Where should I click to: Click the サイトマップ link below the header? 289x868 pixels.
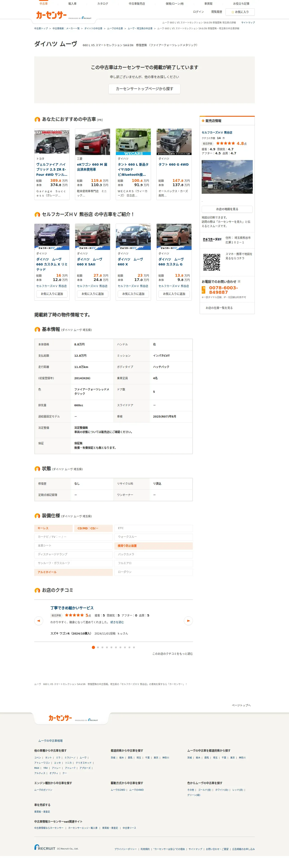(x=248, y=23)
